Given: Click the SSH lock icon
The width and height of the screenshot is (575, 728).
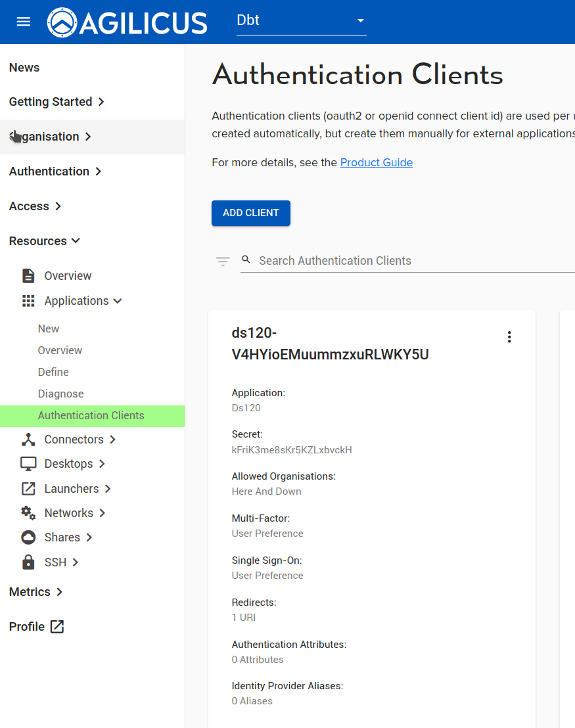Looking at the screenshot, I should [28, 562].
